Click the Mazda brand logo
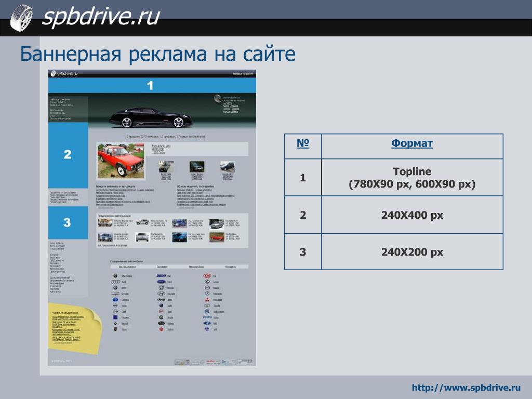The height and width of the screenshot is (399, 532). [x=207, y=288]
